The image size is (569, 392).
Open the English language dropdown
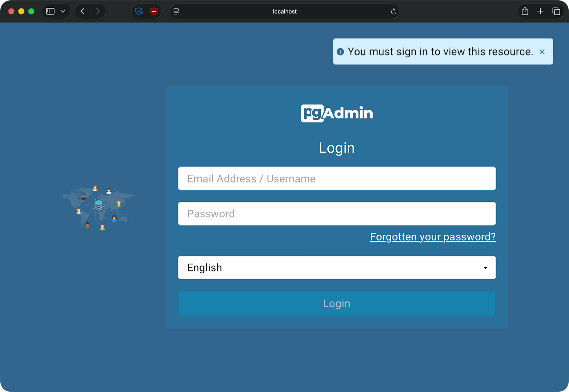[x=337, y=267]
